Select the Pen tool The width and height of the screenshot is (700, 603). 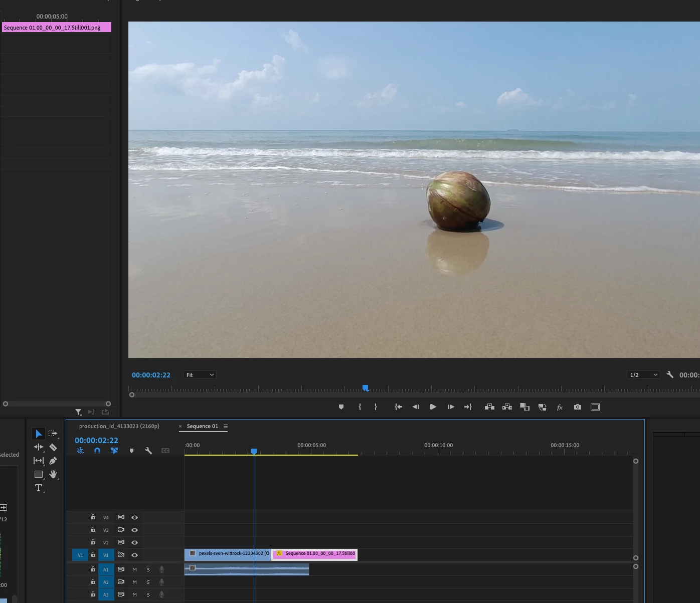(x=53, y=461)
